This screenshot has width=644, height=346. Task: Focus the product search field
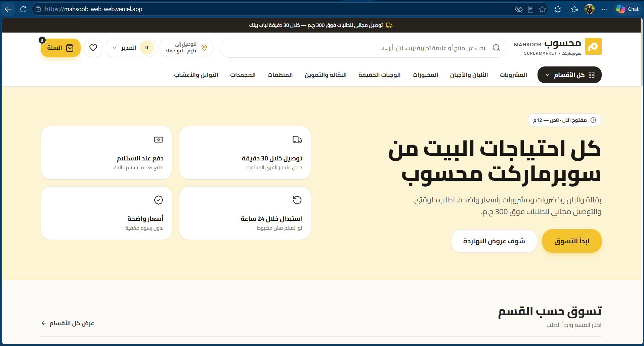pyautogui.click(x=363, y=48)
